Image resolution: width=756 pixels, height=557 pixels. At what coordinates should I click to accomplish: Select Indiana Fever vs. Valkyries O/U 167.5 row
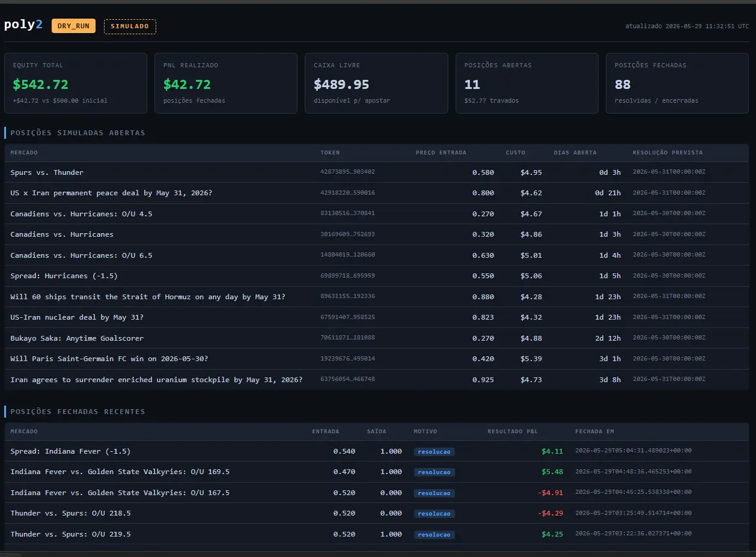pyautogui.click(x=377, y=493)
